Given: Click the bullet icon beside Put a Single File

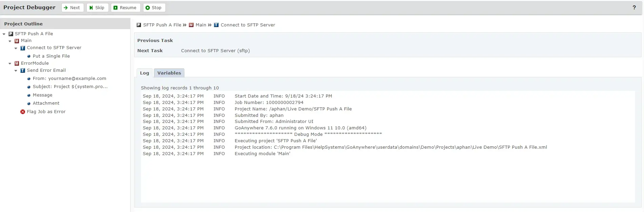Looking at the screenshot, I should (x=29, y=56).
